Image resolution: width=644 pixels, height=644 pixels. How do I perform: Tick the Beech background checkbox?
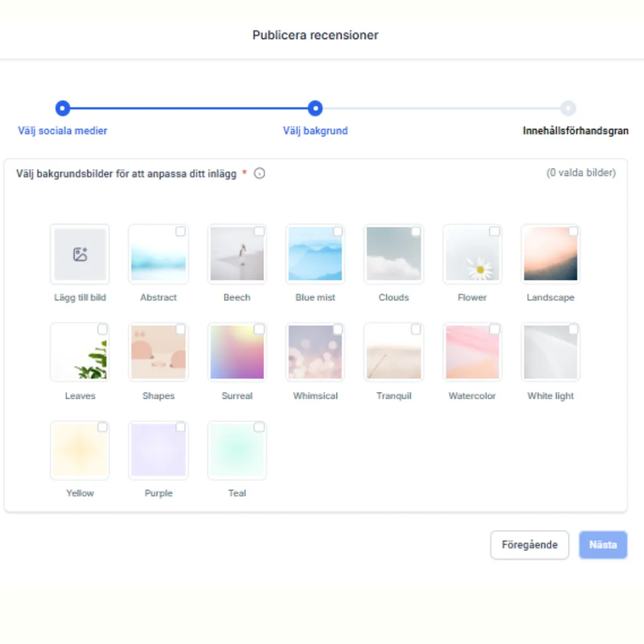(x=259, y=231)
